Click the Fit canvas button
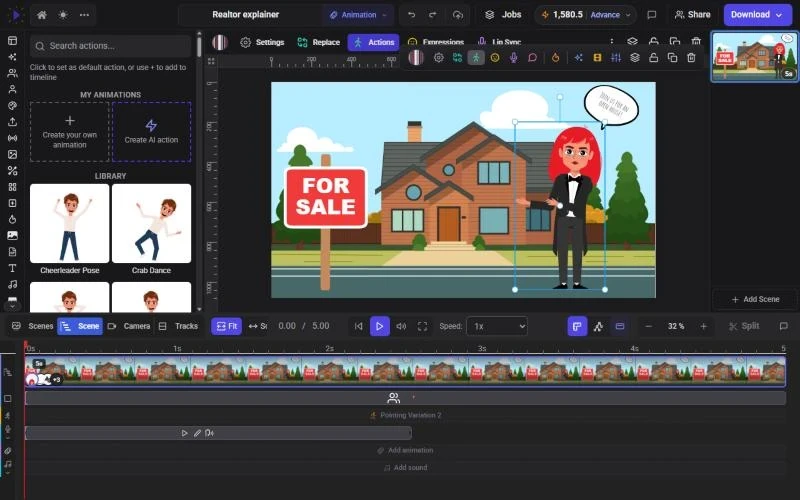Viewport: 800px width, 500px height. [227, 326]
